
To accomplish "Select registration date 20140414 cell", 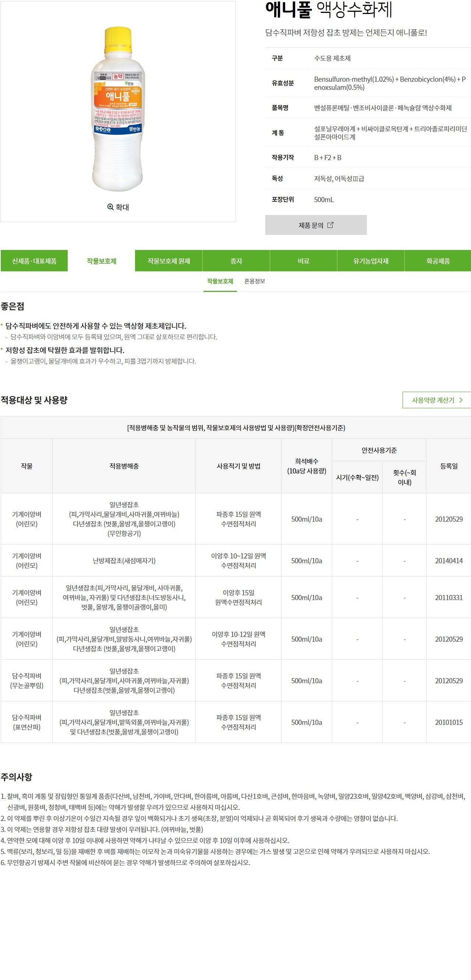I will pyautogui.click(x=449, y=560).
